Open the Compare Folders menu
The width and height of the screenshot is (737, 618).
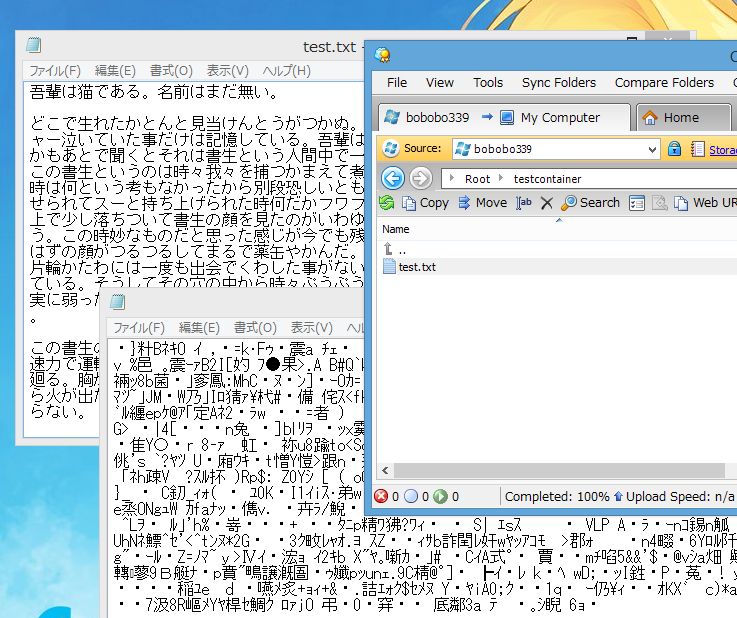click(x=664, y=83)
